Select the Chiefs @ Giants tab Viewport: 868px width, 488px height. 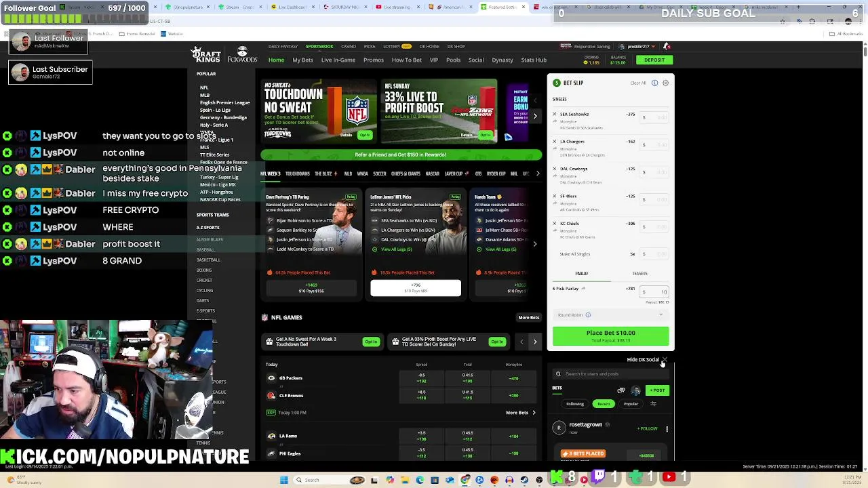pyautogui.click(x=406, y=174)
